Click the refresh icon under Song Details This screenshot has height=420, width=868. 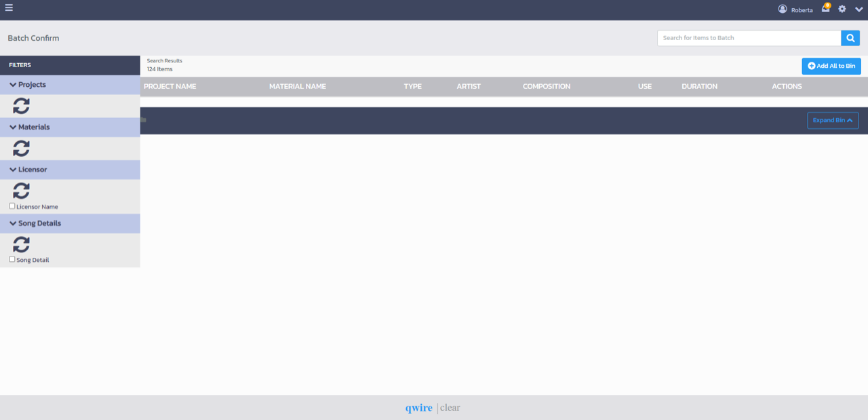22,244
